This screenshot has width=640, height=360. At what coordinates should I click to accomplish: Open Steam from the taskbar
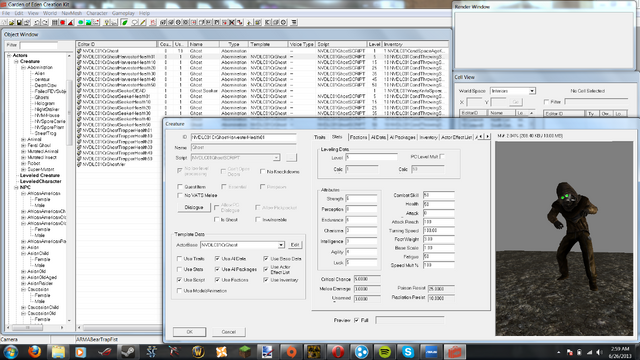tap(128, 351)
